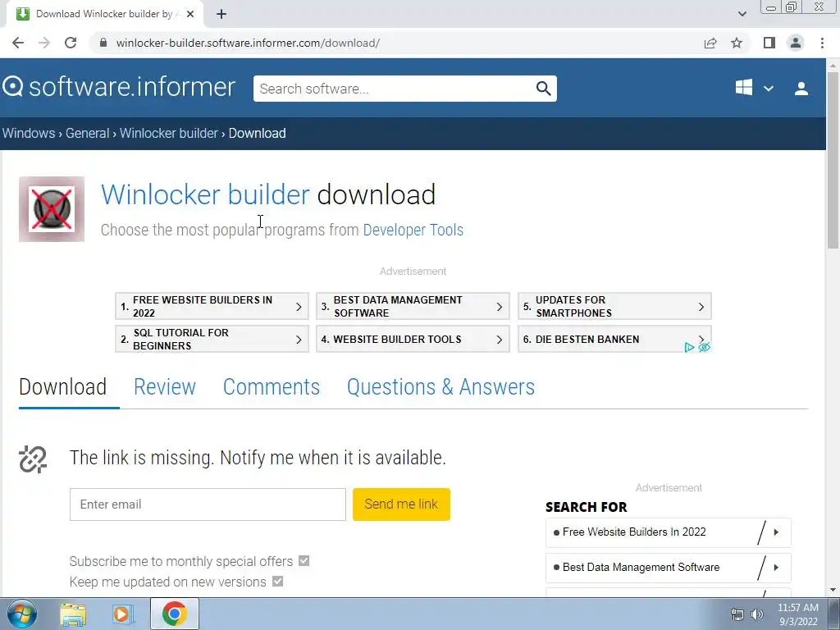
Task: Switch to the Comments tab
Action: pyautogui.click(x=271, y=387)
